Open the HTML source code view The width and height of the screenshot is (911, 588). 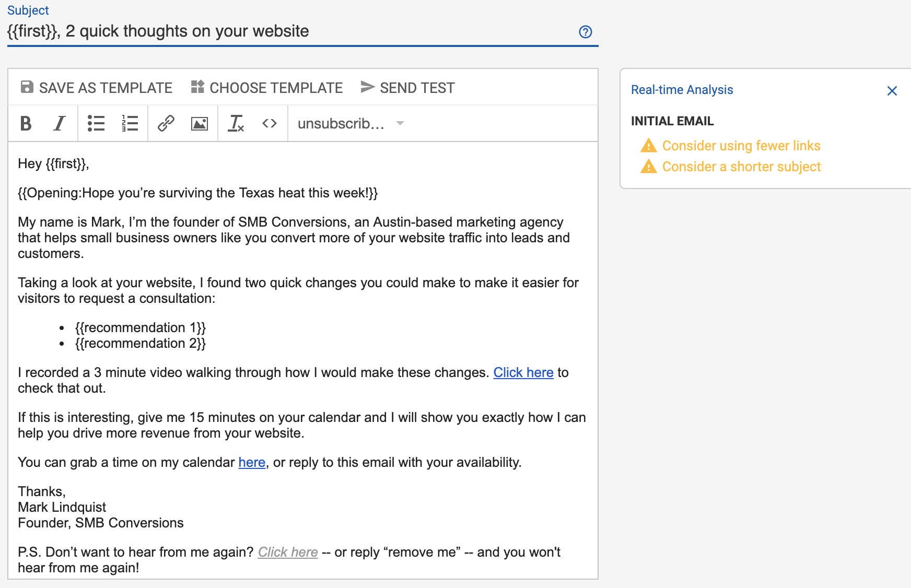point(270,124)
